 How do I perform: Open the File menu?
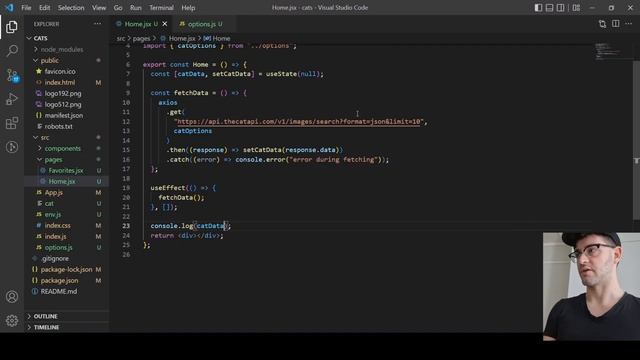[x=26, y=8]
